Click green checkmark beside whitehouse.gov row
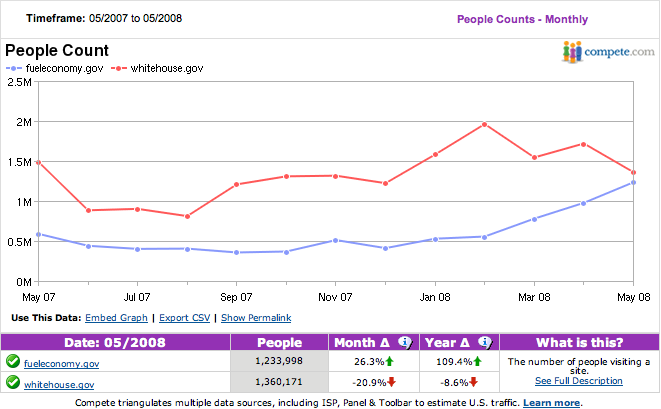This screenshot has width=661, height=409. 13,382
